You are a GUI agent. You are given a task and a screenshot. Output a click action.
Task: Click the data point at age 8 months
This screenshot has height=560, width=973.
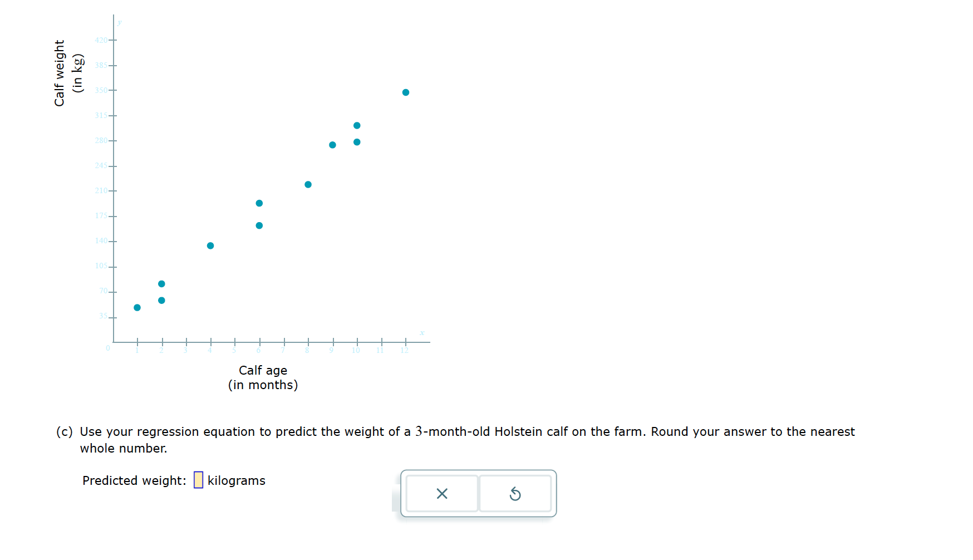coord(307,184)
